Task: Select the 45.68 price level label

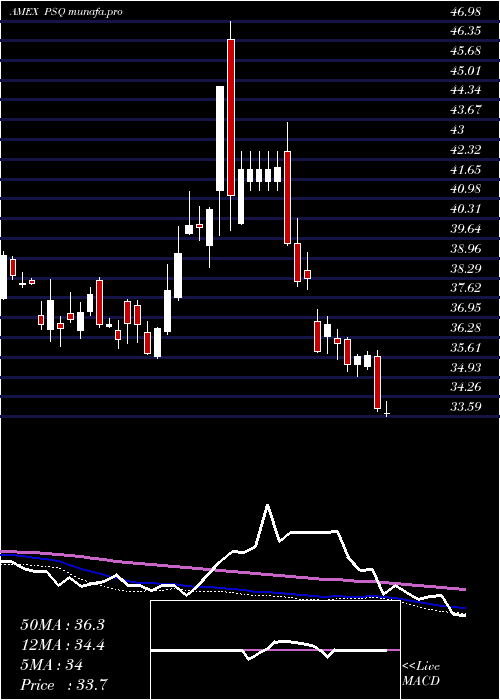Action: pos(466,51)
